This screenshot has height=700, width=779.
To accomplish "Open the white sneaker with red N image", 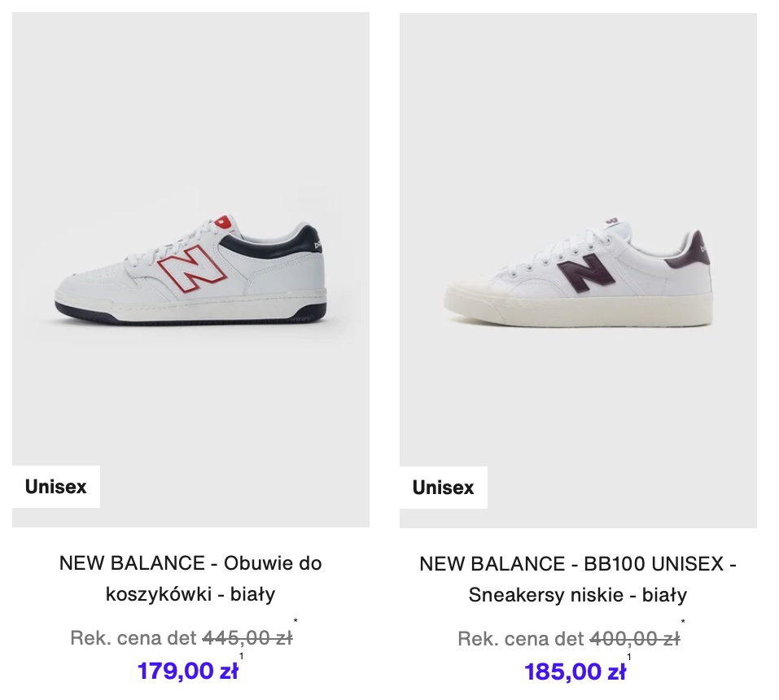I will point(190,269).
